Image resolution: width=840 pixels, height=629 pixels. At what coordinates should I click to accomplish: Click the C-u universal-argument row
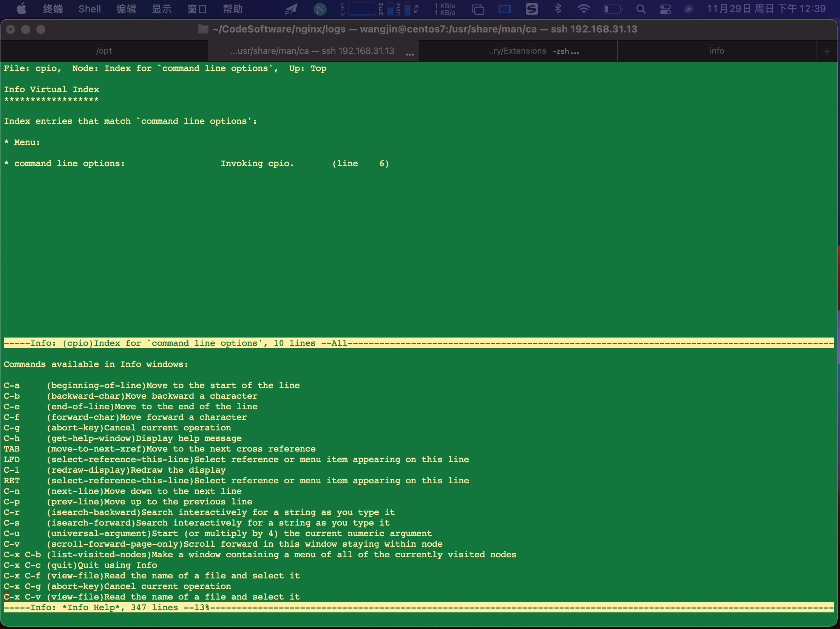(218, 533)
